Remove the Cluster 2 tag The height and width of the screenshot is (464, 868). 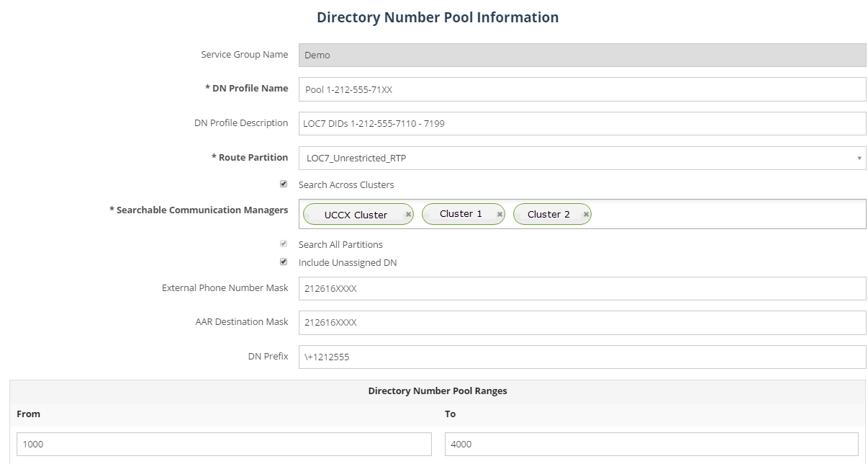pyautogui.click(x=586, y=215)
